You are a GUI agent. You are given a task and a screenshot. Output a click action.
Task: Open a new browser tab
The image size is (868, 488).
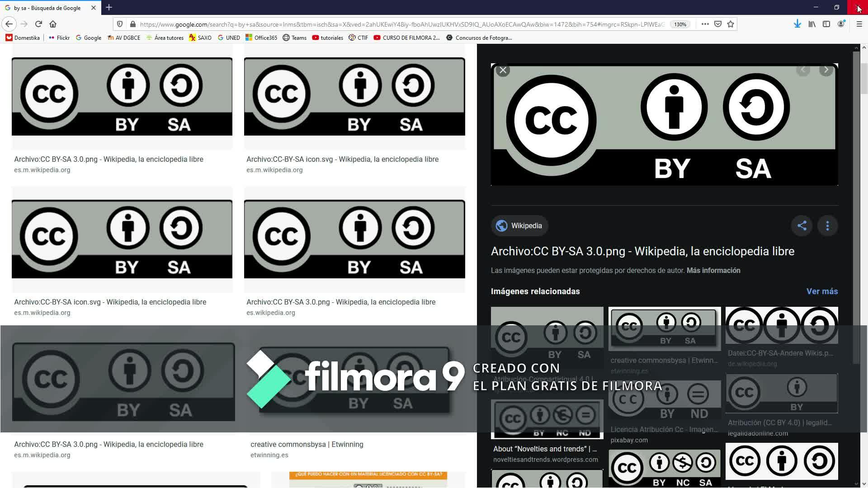click(x=109, y=8)
